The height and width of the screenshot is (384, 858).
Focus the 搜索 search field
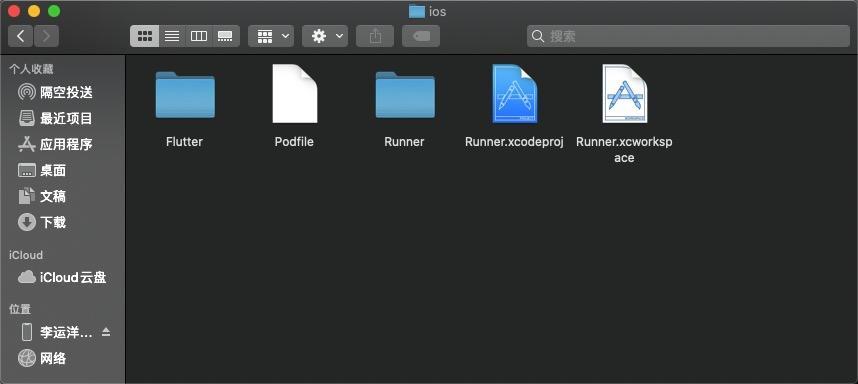point(688,36)
